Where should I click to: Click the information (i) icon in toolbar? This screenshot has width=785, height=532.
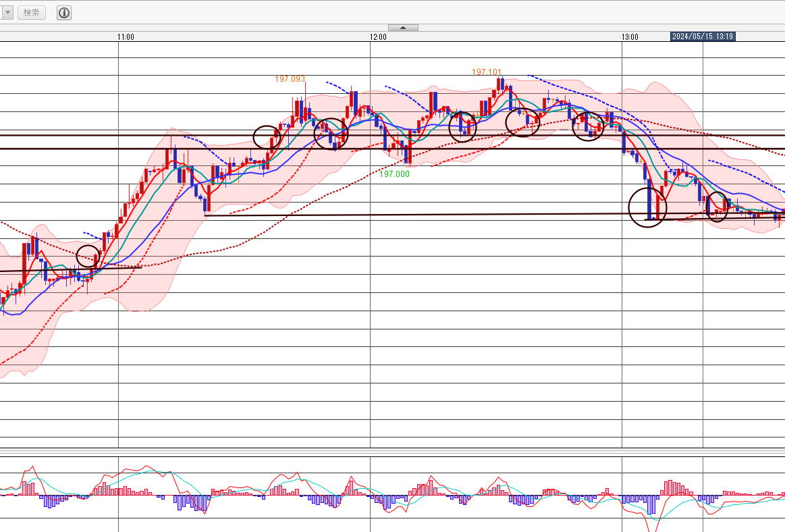coord(64,13)
